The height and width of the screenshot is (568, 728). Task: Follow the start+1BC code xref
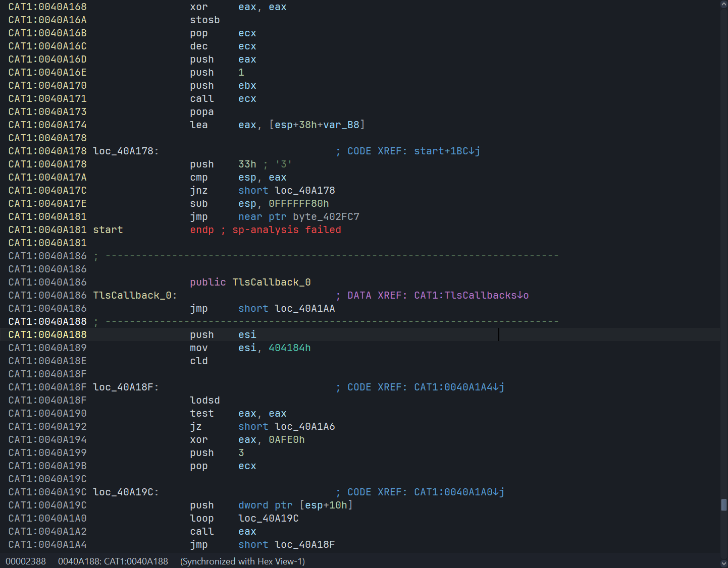point(446,151)
